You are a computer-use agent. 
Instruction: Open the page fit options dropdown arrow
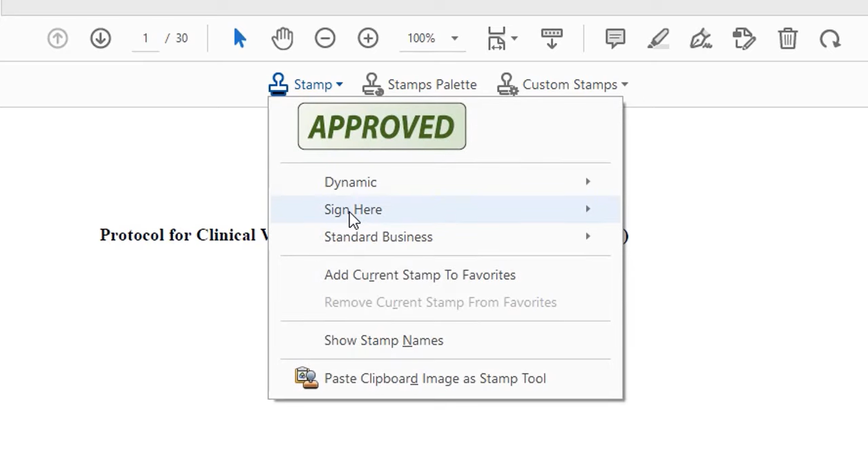pyautogui.click(x=514, y=38)
